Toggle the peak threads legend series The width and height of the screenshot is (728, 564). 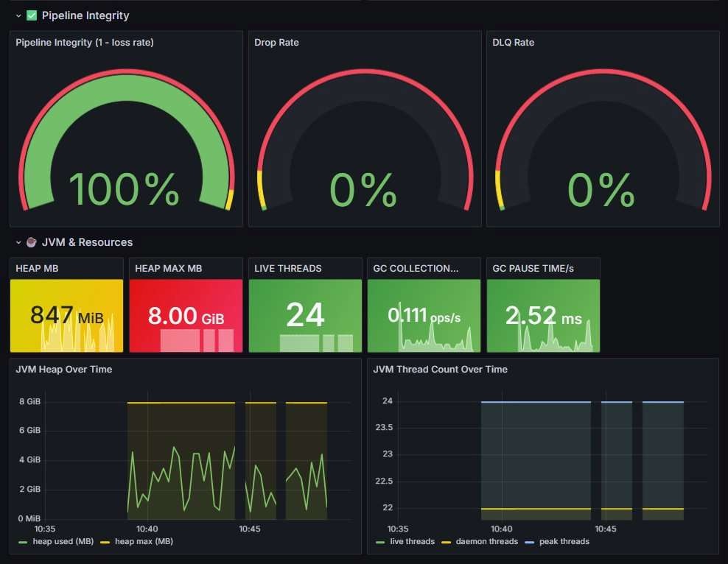tap(564, 541)
